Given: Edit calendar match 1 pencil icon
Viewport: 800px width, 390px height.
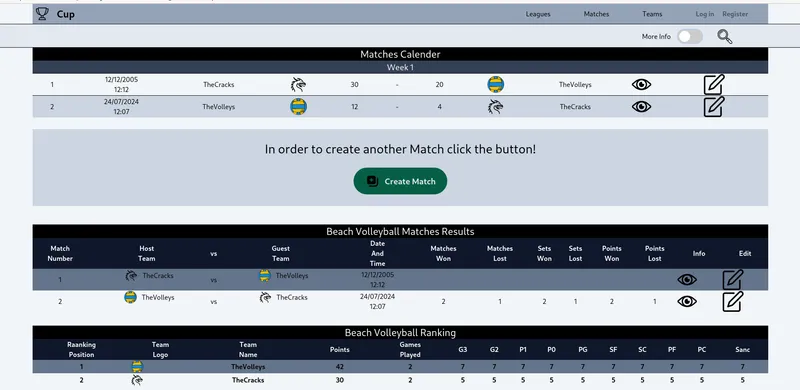Looking at the screenshot, I should point(714,84).
